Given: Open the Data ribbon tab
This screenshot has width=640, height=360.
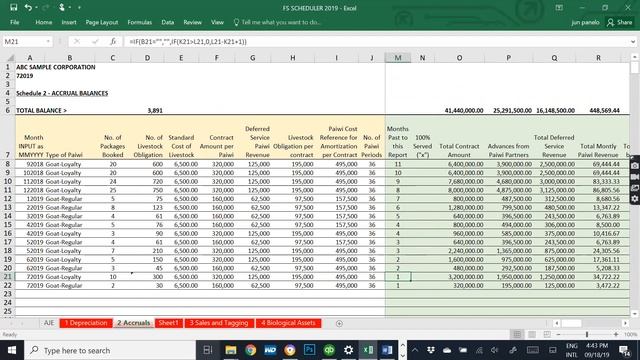Looking at the screenshot, I should point(167,22).
